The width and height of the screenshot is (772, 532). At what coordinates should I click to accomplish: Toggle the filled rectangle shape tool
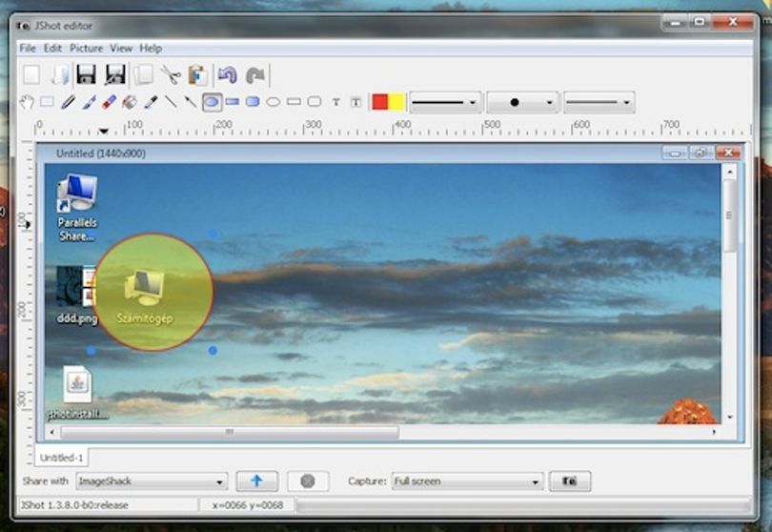tap(232, 102)
